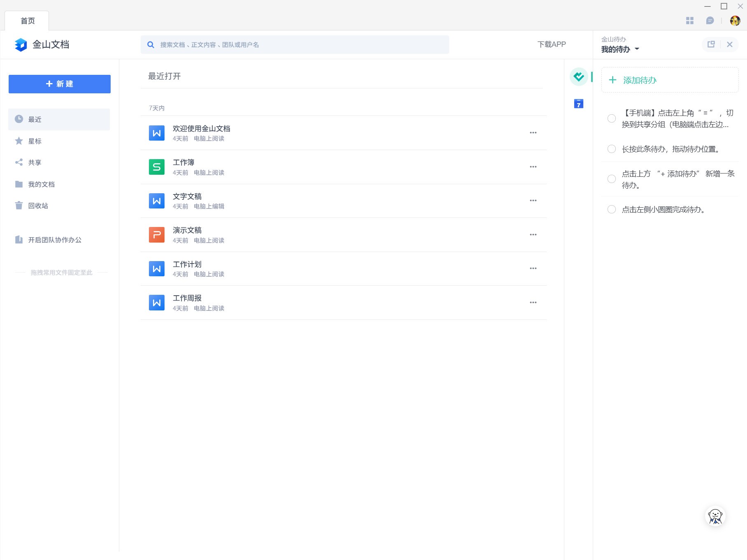Viewport: 747px width, 560px height.
Task: Click the 新建 button
Action: tap(60, 84)
